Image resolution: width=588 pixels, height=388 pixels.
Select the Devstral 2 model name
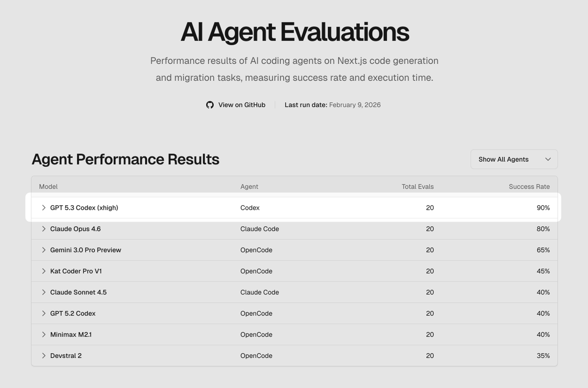tap(66, 356)
